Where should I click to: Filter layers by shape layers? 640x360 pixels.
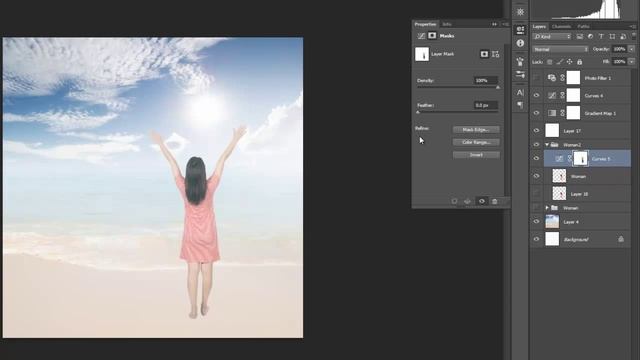612,37
